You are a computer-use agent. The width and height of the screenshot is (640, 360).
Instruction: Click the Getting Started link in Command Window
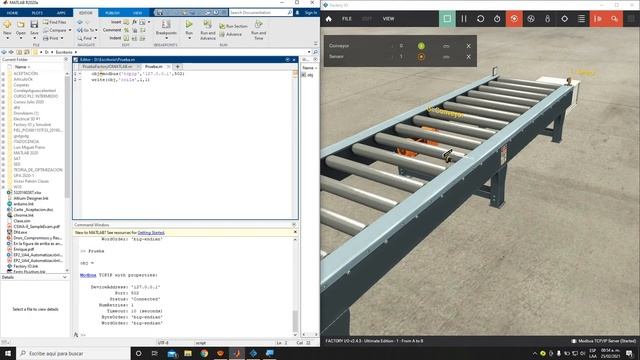click(x=151, y=233)
